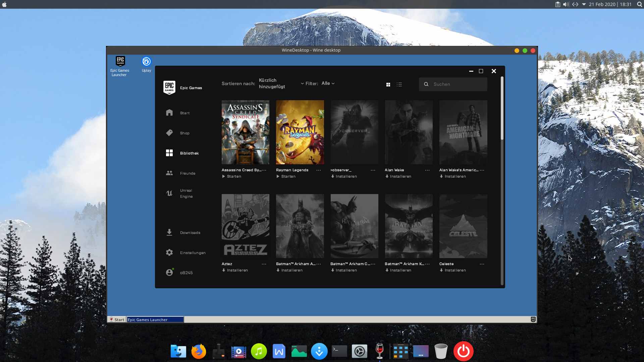Open the green music player in dock
Screen dimensions: 644x362
259,351
